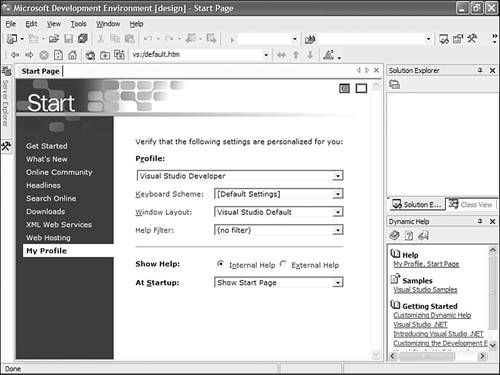Click the Downloads sidebar link

[x=46, y=212]
